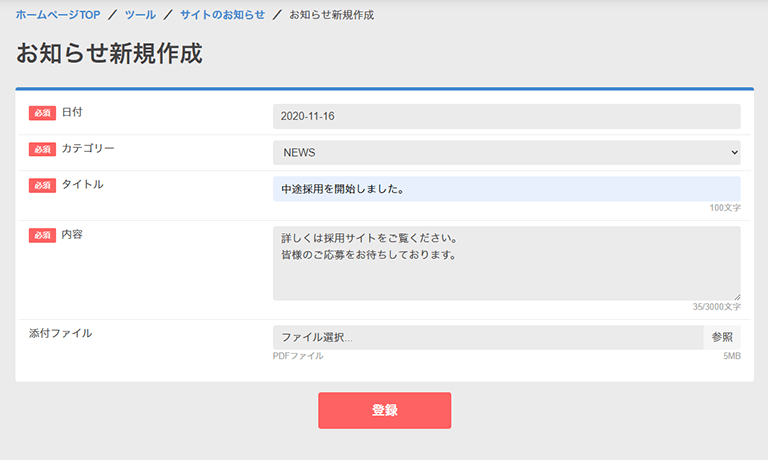The image size is (768, 460).
Task: Select the 添付ファイル field label
Action: (x=60, y=333)
